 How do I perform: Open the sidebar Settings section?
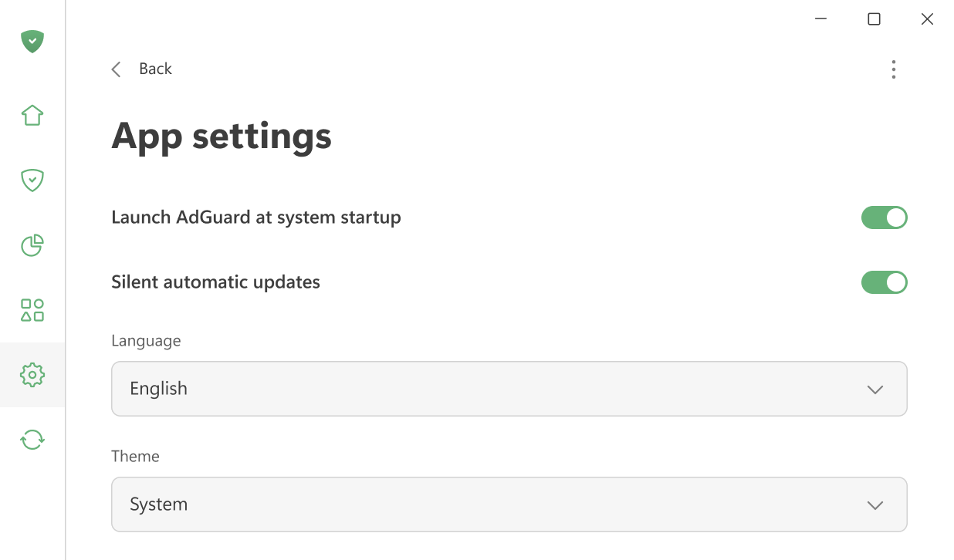click(32, 375)
